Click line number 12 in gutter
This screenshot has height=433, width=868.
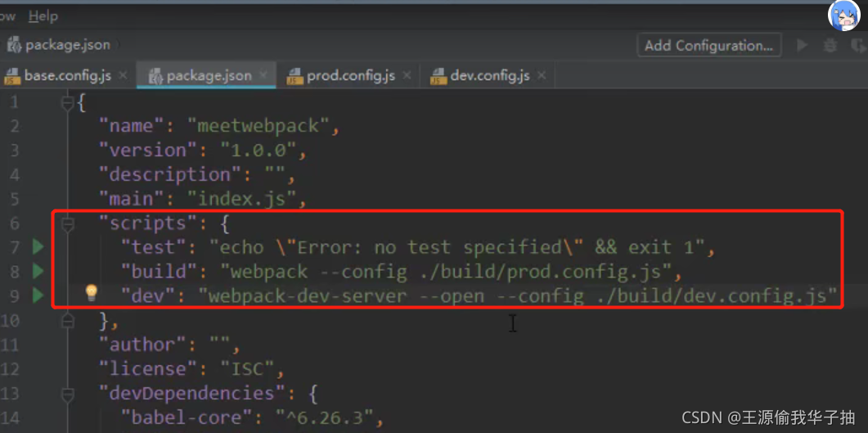(x=10, y=369)
